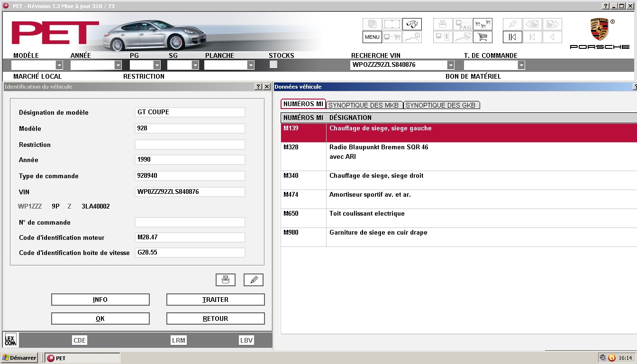
Task: Select the M650 Toit coulissant row
Action: tap(459, 218)
